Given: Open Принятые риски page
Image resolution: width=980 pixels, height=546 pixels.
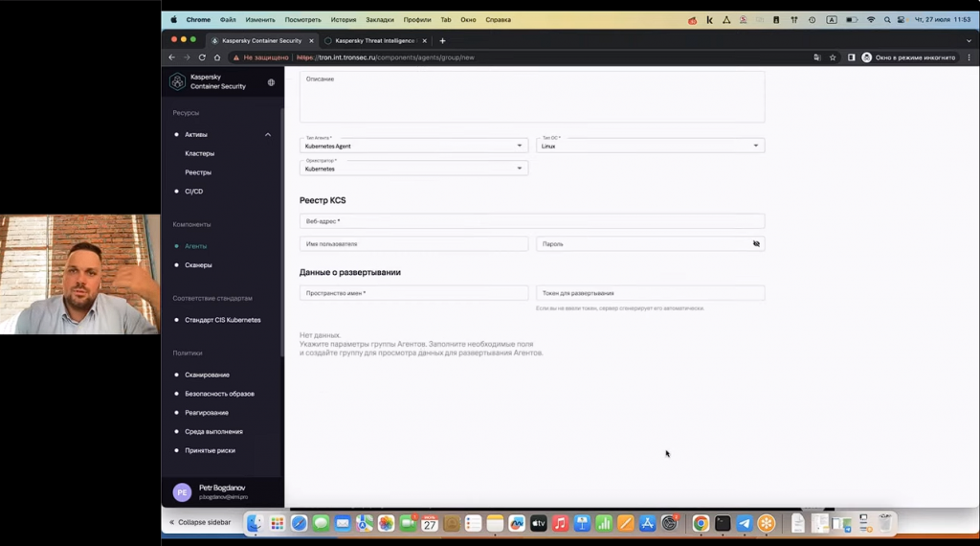Looking at the screenshot, I should pyautogui.click(x=210, y=450).
